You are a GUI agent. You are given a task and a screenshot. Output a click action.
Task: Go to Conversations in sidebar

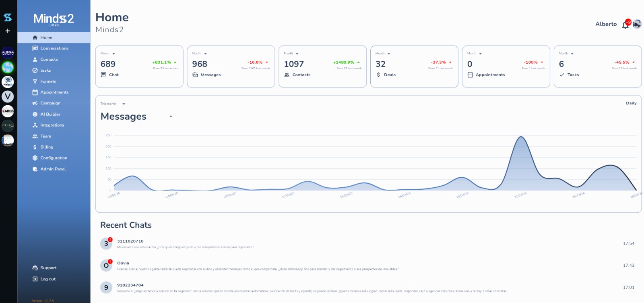click(x=54, y=48)
